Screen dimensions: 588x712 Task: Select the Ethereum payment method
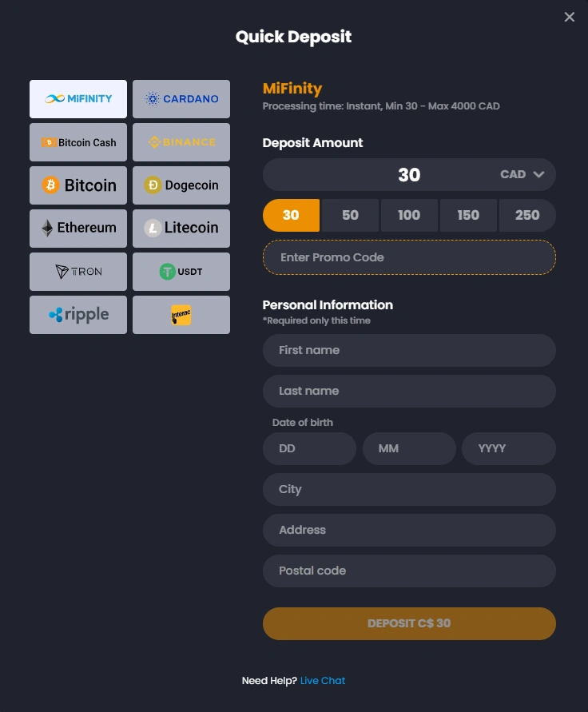click(x=78, y=229)
